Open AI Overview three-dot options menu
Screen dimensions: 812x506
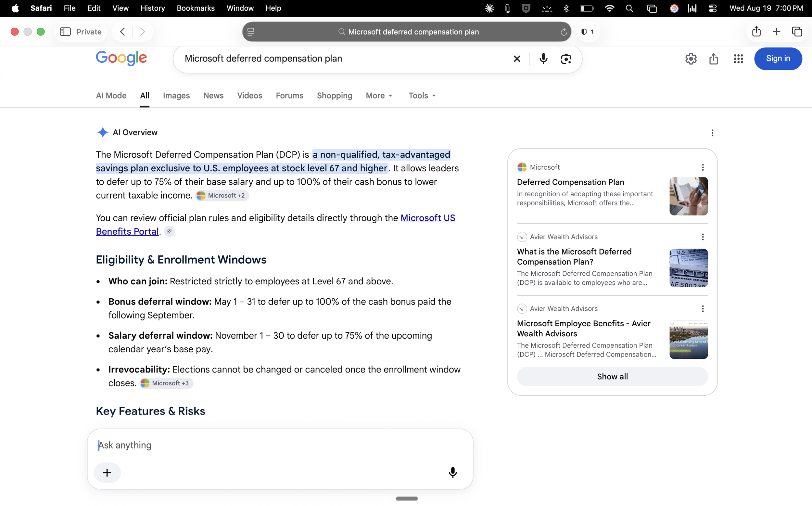click(712, 133)
